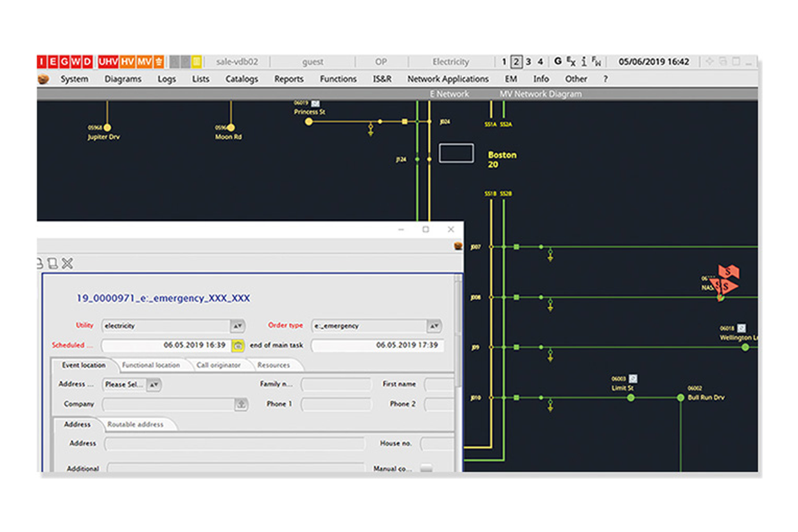Open the Other menu

(576, 79)
